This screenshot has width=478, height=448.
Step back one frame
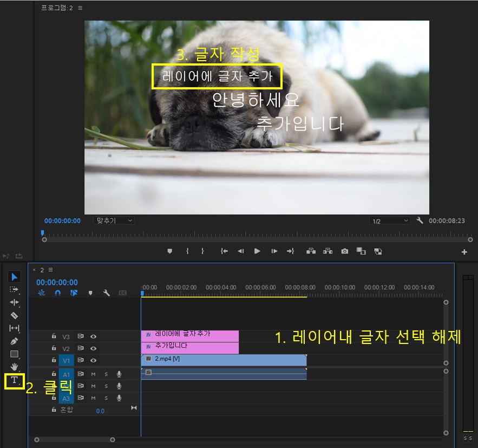[x=240, y=251]
